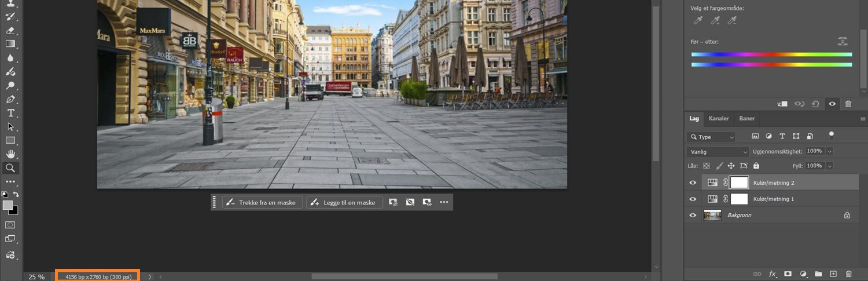868x281 pixels.
Task: Filter layers by adjustment layers
Action: coord(768,136)
